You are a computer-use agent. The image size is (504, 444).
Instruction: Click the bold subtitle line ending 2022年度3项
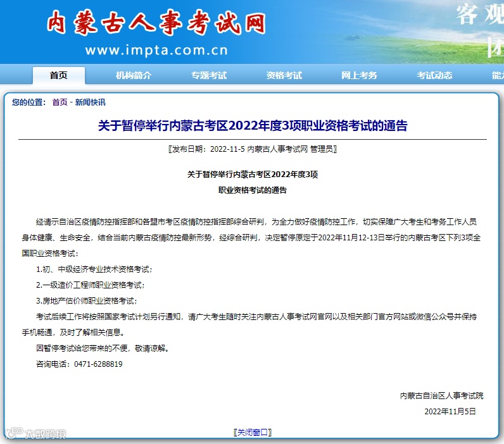(x=253, y=175)
